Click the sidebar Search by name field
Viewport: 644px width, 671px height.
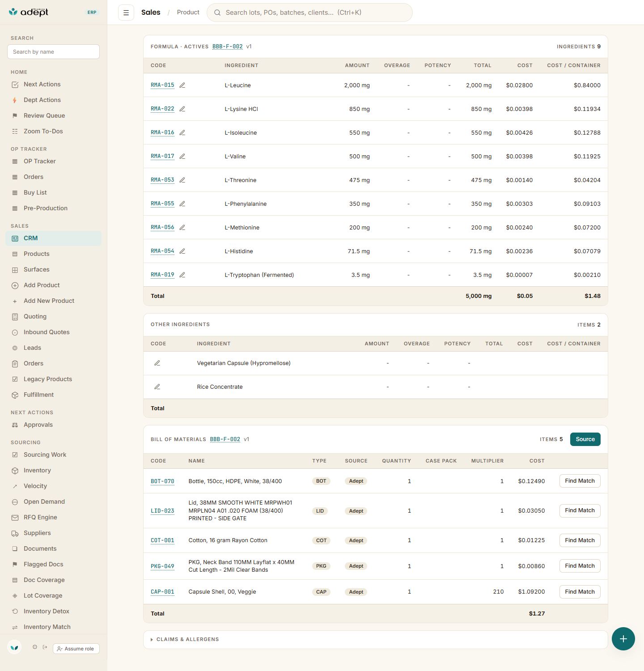(x=54, y=52)
